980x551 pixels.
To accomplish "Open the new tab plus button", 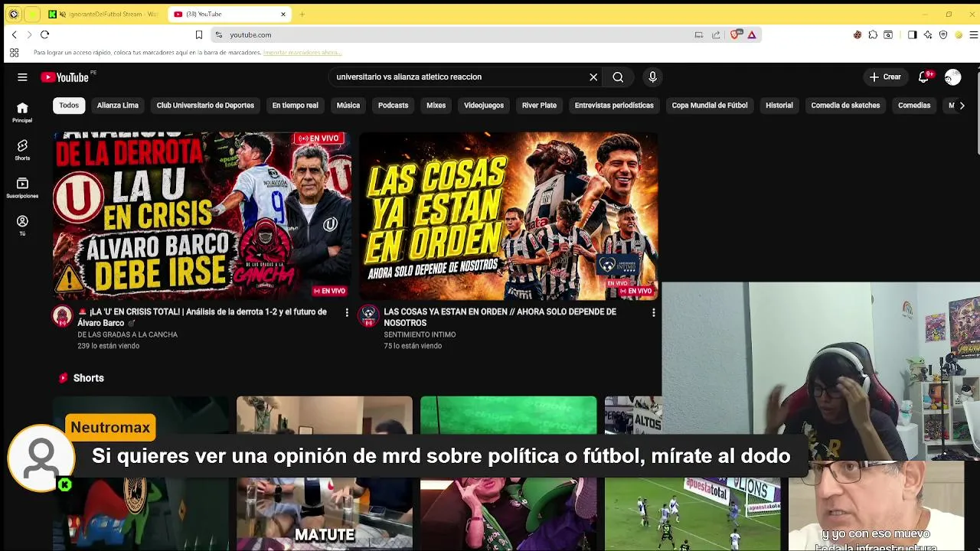I will point(302,14).
